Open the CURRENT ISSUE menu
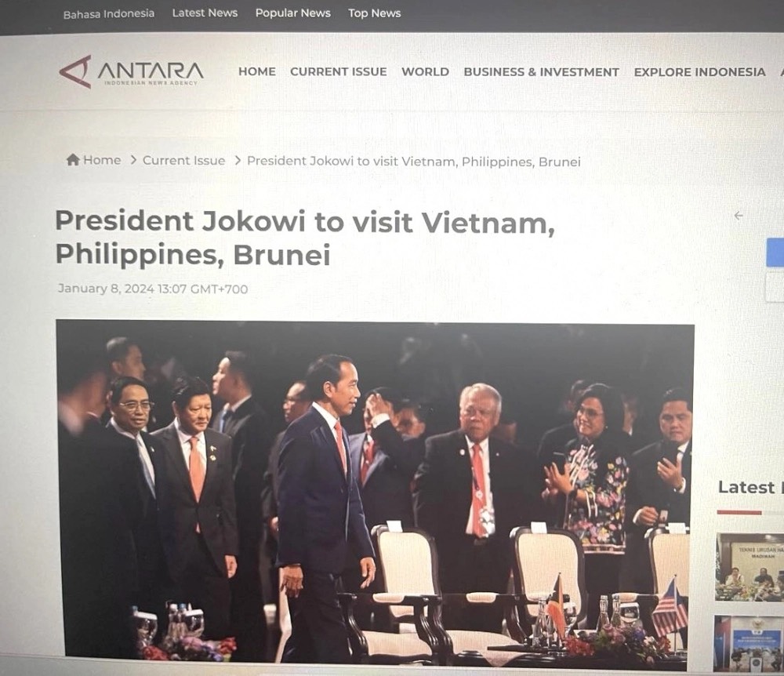 pos(339,71)
